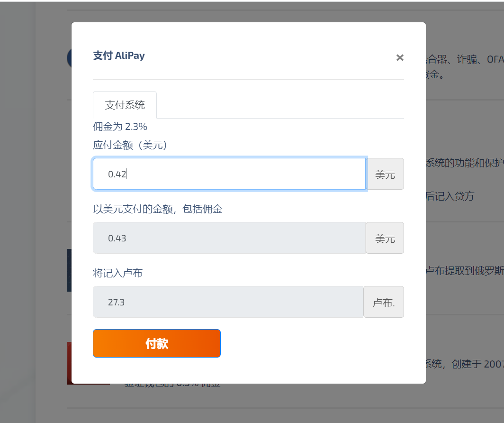Click the 美元 addon beside 0.42 field
The height and width of the screenshot is (423, 504).
tap(385, 174)
